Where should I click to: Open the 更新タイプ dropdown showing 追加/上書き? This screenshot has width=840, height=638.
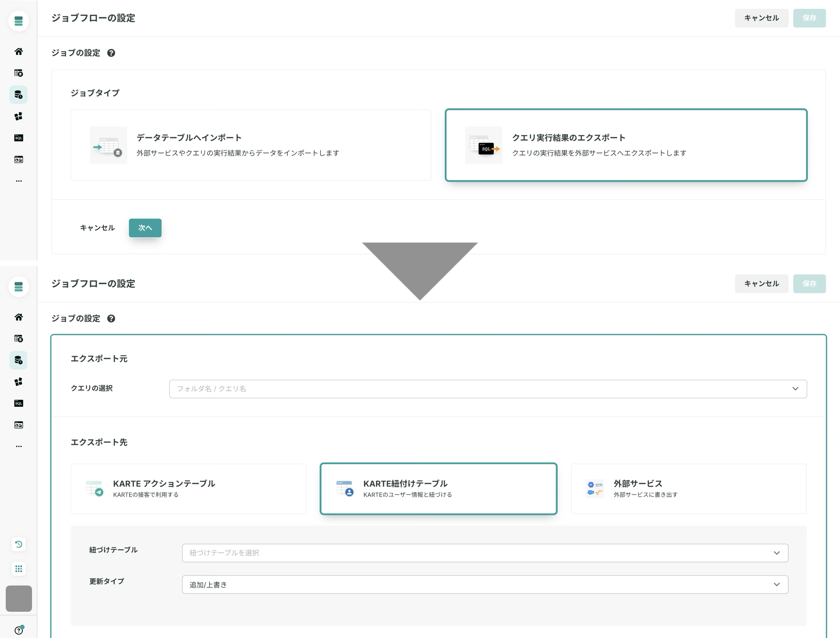[x=485, y=585]
